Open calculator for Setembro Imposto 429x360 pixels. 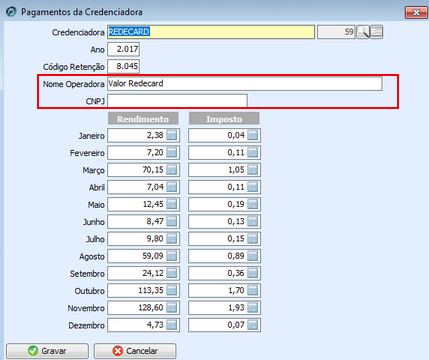tap(253, 273)
